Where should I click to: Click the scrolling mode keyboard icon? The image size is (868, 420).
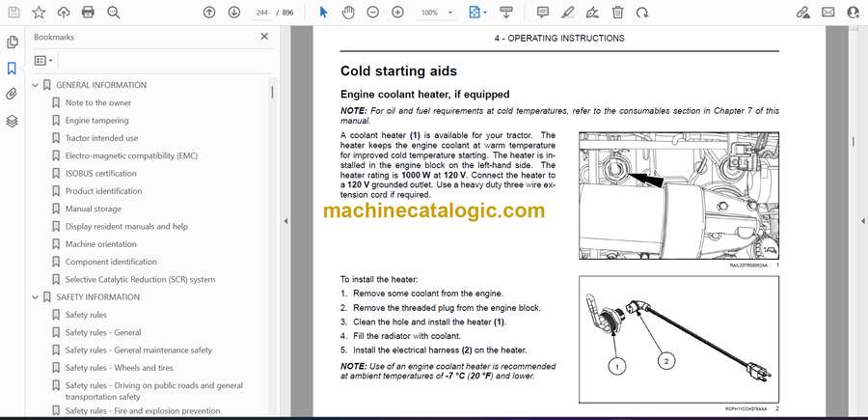(505, 13)
